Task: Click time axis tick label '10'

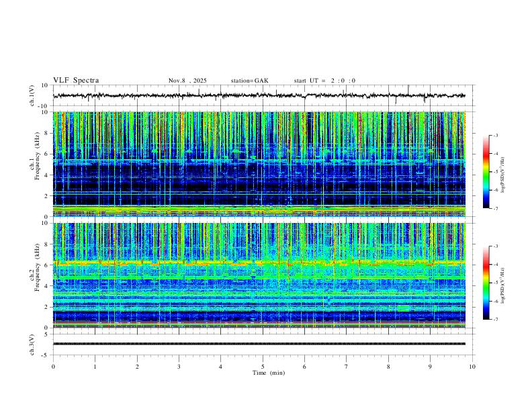Action: coord(472,367)
